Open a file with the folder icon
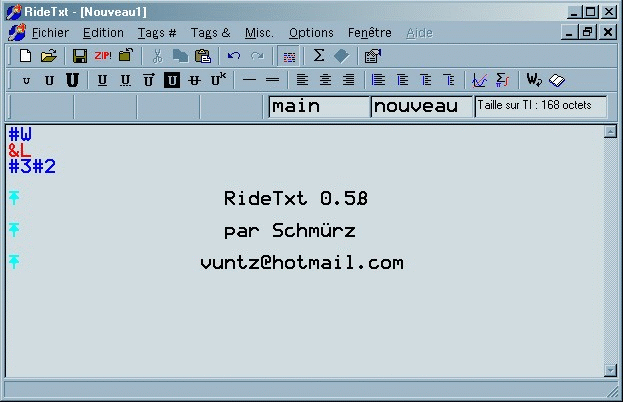The image size is (623, 402). coord(48,56)
